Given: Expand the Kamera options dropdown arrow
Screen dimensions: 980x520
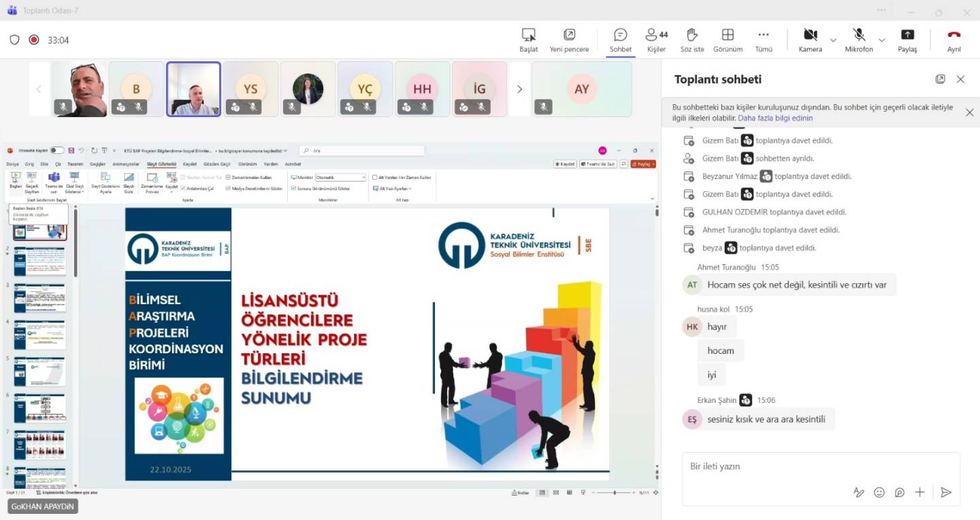Looking at the screenshot, I should [833, 40].
